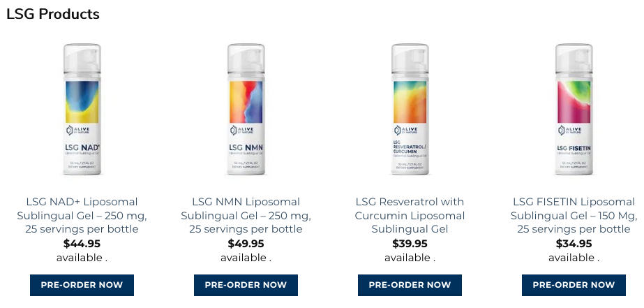The image size is (644, 308).
Task: Open the LSG NMN bottle product image
Action: pyautogui.click(x=246, y=110)
